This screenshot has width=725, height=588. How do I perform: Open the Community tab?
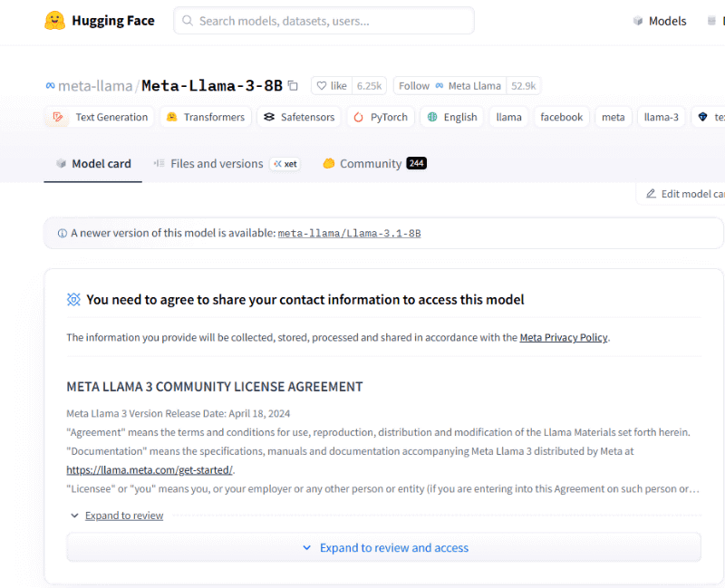(x=372, y=163)
